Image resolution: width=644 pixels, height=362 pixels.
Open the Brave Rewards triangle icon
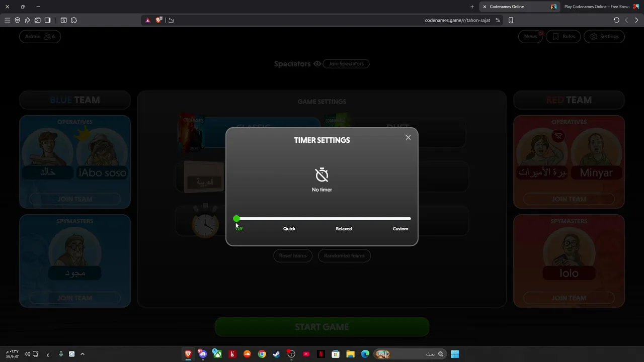click(x=147, y=20)
